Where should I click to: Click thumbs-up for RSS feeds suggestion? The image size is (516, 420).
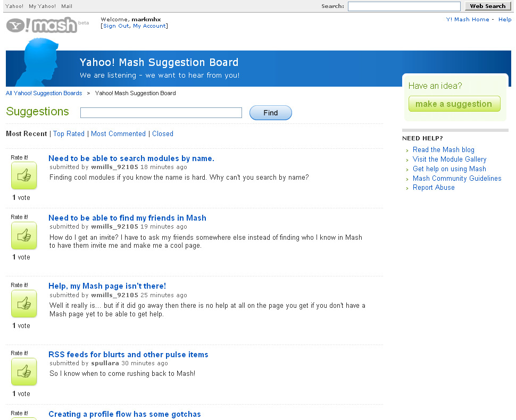pyautogui.click(x=24, y=372)
